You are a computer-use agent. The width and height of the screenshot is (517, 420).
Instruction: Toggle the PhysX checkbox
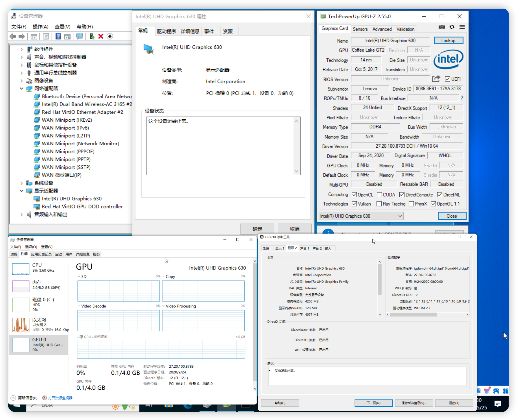tap(411, 204)
